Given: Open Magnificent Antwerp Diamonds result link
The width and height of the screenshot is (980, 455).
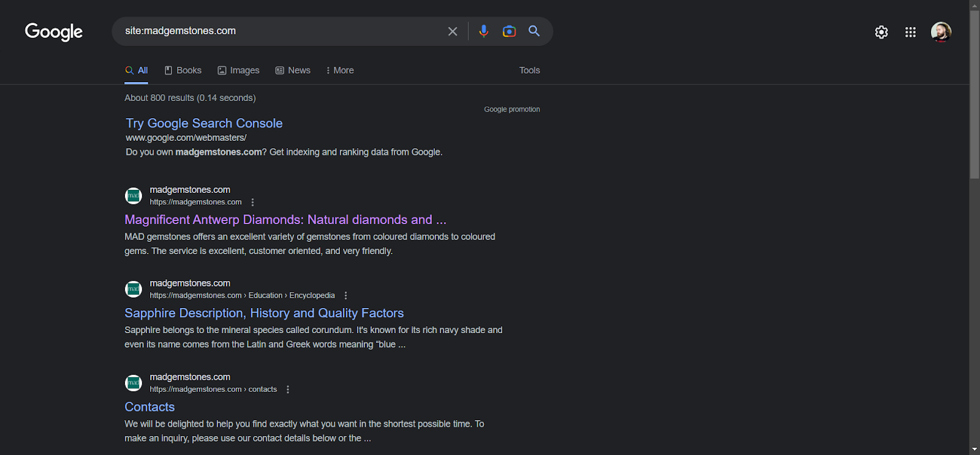Looking at the screenshot, I should coord(285,219).
